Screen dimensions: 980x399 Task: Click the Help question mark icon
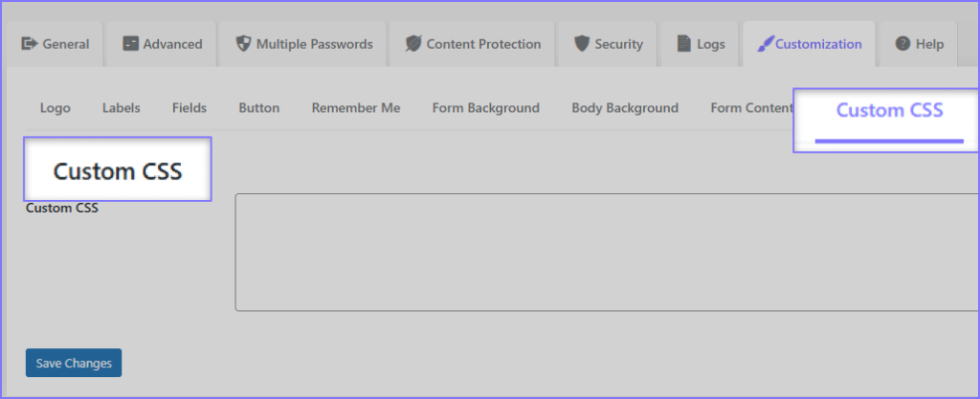click(x=902, y=44)
